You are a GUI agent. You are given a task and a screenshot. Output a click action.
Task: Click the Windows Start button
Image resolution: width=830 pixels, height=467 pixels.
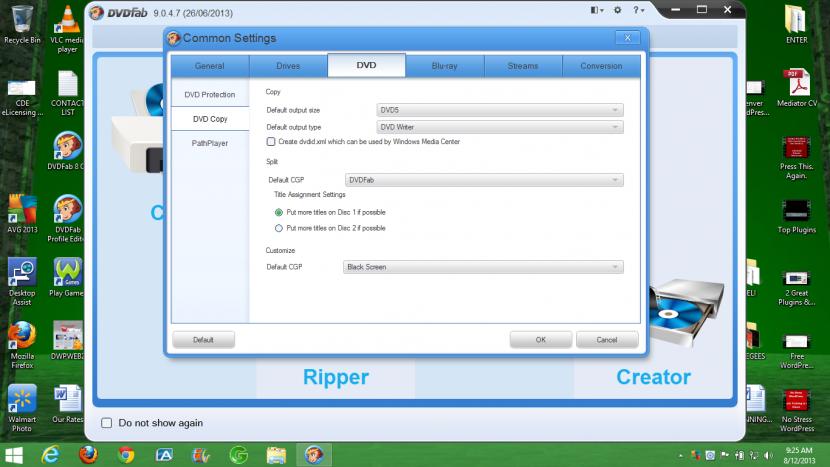[x=14, y=455]
